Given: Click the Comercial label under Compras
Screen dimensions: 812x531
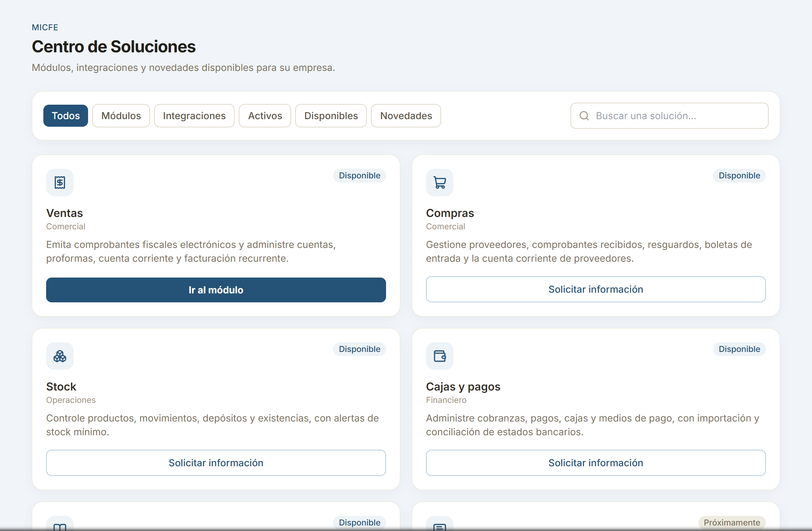Looking at the screenshot, I should (446, 227).
